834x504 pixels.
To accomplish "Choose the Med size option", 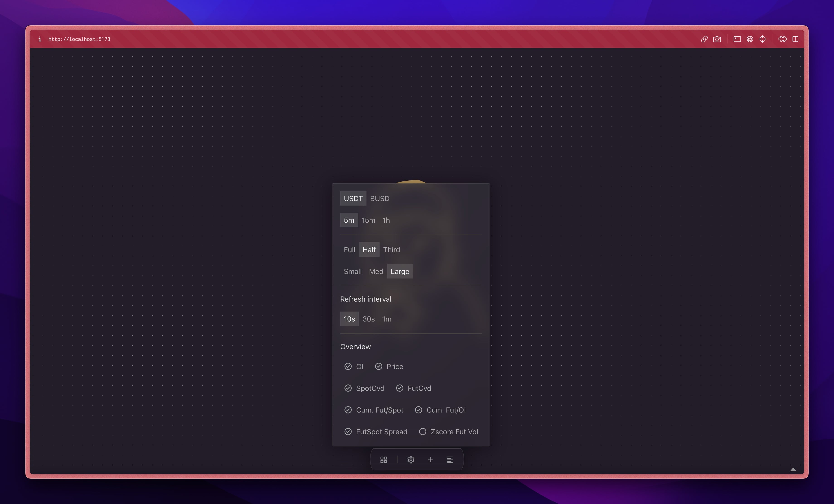I will point(376,271).
